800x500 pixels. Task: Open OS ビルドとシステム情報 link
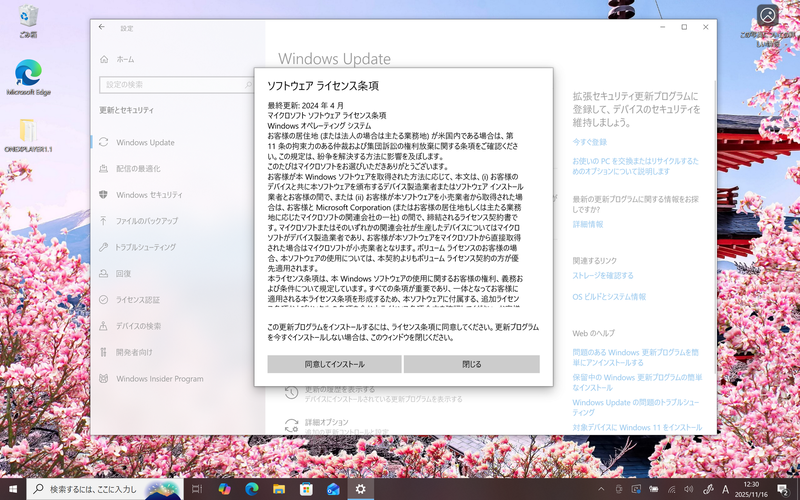(609, 296)
